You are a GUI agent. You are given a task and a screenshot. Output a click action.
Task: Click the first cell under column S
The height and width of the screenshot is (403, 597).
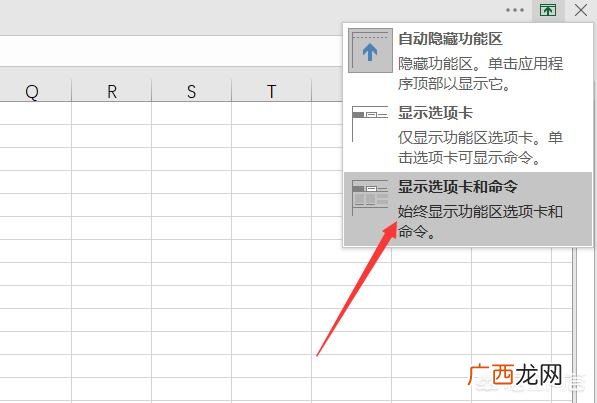tap(192, 113)
